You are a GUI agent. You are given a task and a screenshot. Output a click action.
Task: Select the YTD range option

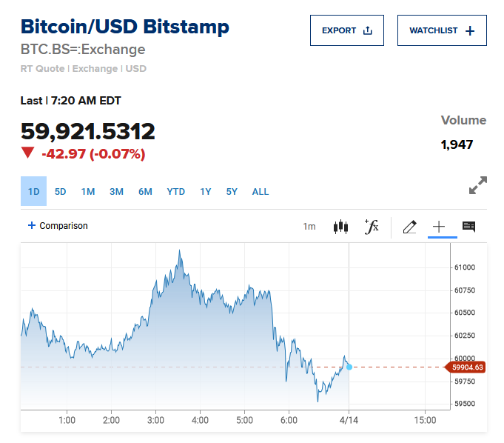pos(175,191)
